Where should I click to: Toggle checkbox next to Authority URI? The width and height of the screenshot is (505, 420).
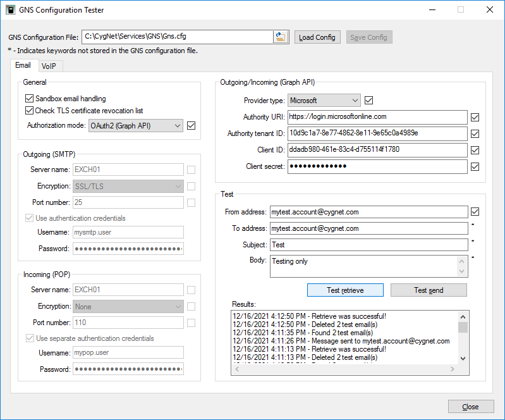pos(475,117)
